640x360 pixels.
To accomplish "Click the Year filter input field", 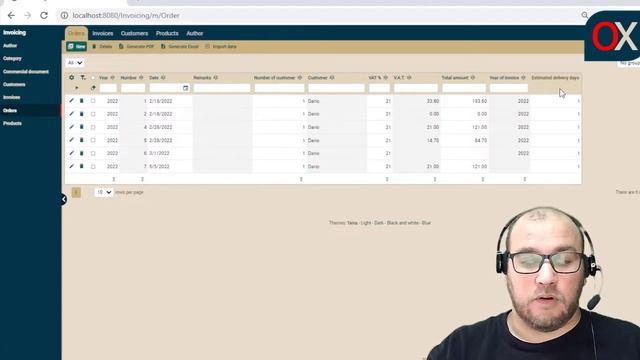I will (108, 88).
